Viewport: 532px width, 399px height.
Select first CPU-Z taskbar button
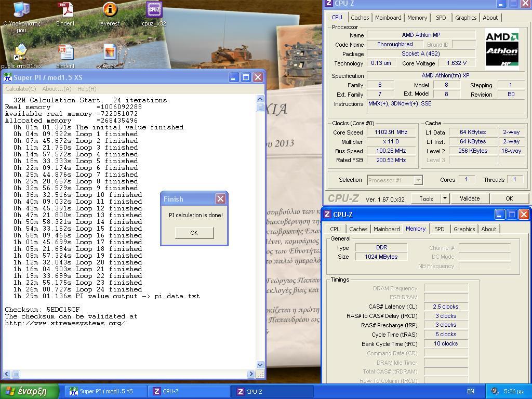click(188, 391)
